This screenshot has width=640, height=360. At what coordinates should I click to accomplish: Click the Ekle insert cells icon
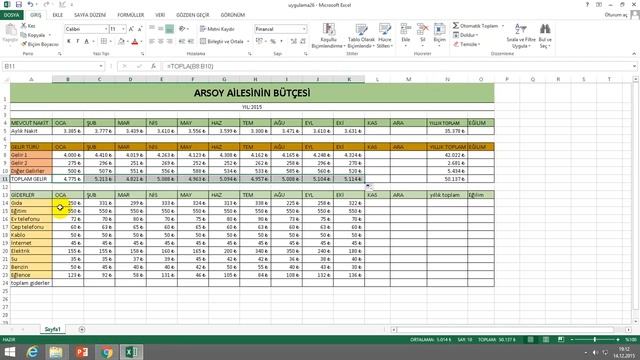[x=406, y=29]
